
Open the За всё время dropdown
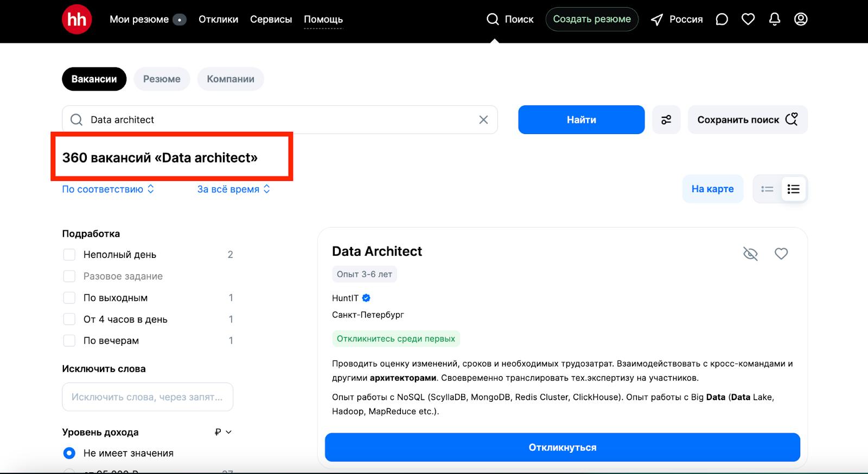tap(233, 189)
